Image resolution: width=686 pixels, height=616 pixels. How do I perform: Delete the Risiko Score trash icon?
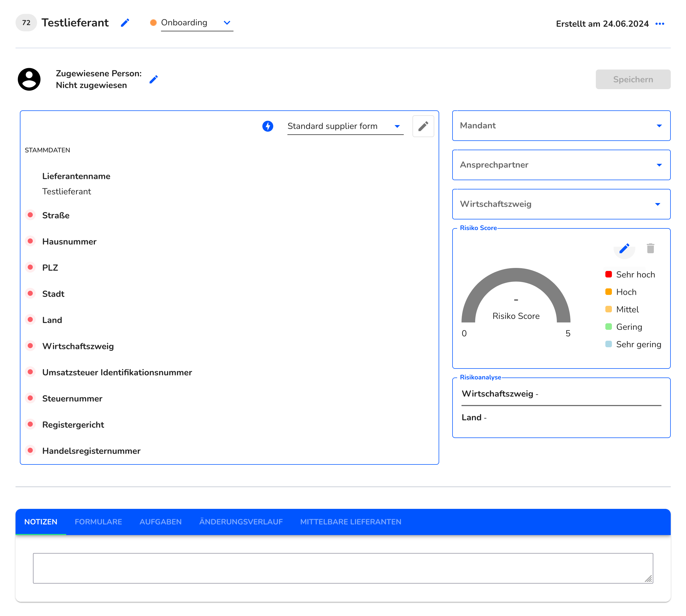pos(650,248)
